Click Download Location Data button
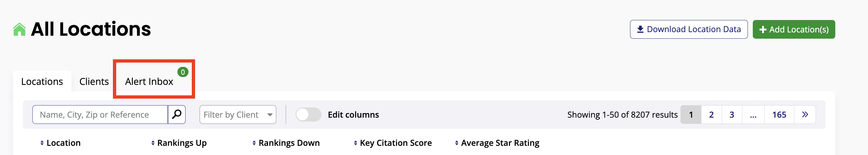The height and width of the screenshot is (155, 868). [x=688, y=29]
